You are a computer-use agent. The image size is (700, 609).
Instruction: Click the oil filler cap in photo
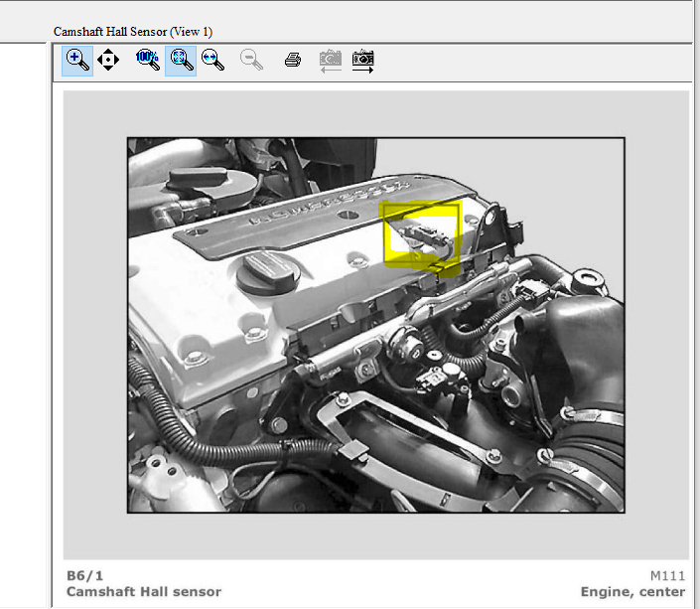click(x=267, y=272)
